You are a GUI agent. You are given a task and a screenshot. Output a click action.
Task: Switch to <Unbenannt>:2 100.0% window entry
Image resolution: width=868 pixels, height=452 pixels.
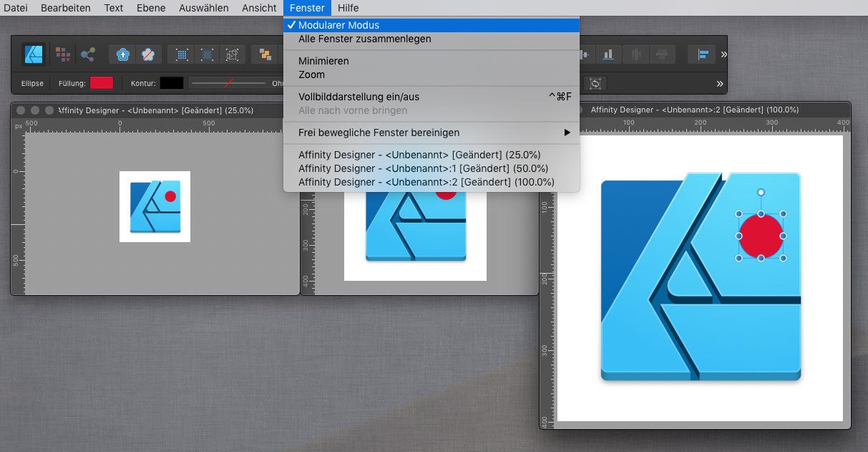click(431, 182)
